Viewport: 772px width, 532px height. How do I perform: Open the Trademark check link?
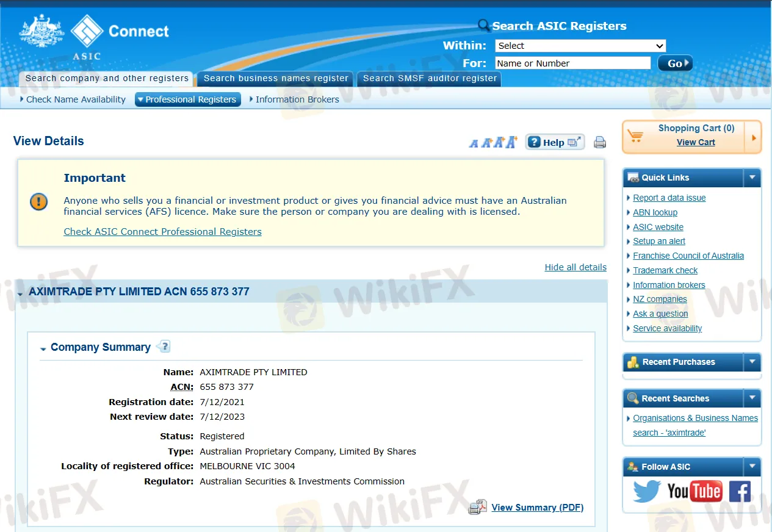pos(665,270)
